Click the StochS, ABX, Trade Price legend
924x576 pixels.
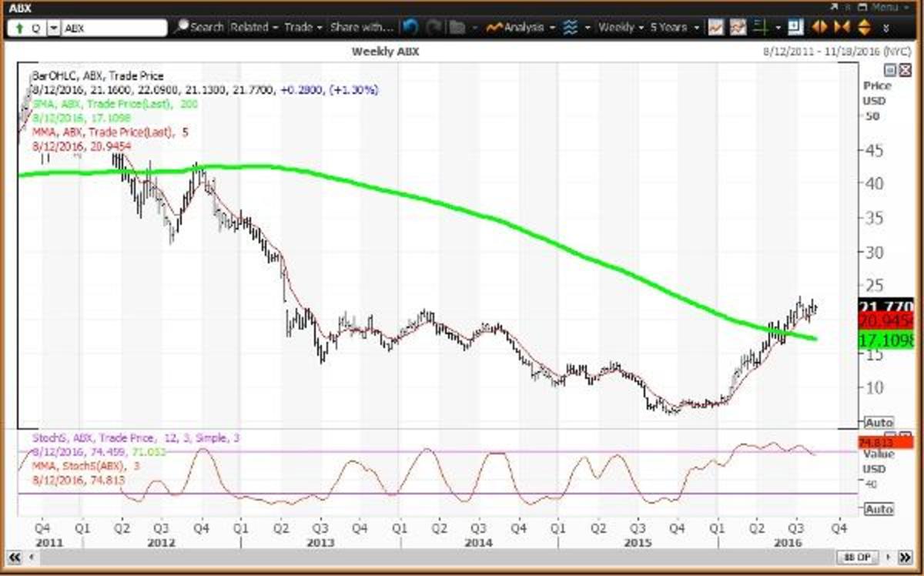(137, 437)
